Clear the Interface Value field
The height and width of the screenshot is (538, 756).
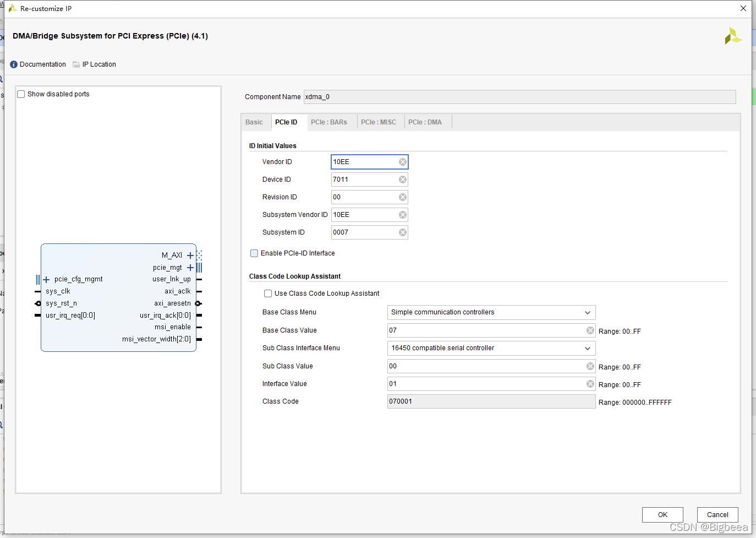tap(590, 384)
